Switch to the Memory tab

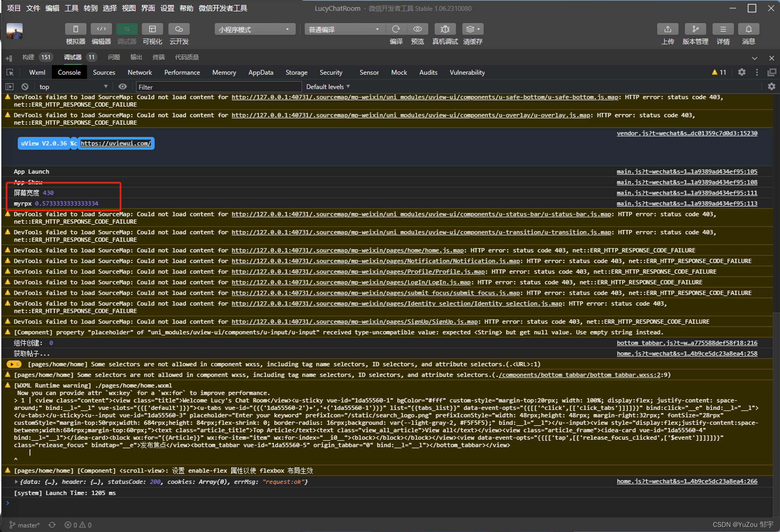click(x=224, y=72)
